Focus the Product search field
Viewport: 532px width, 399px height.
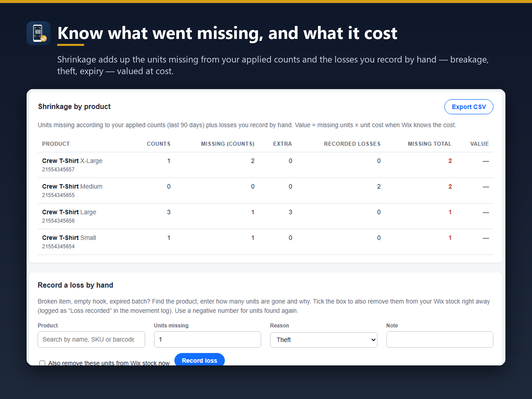91,339
